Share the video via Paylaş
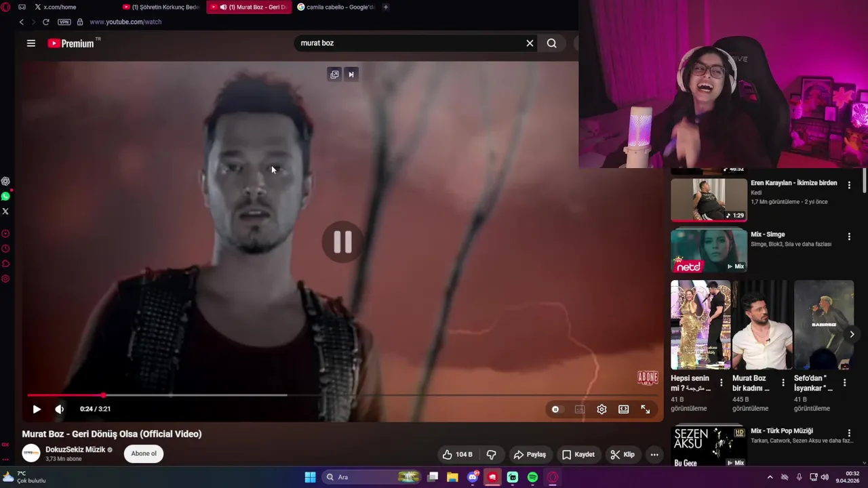The image size is (868, 488). coord(530,454)
